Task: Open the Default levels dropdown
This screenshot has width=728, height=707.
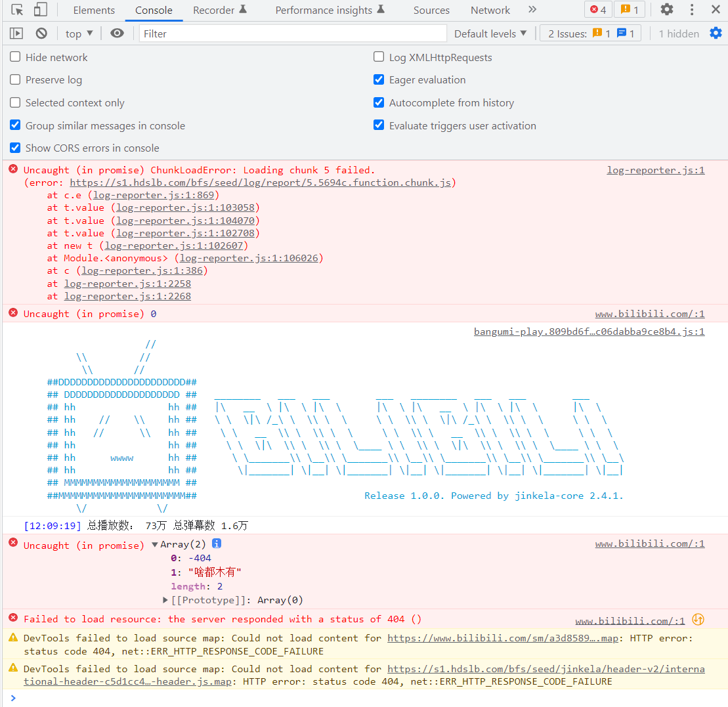Action: (490, 33)
